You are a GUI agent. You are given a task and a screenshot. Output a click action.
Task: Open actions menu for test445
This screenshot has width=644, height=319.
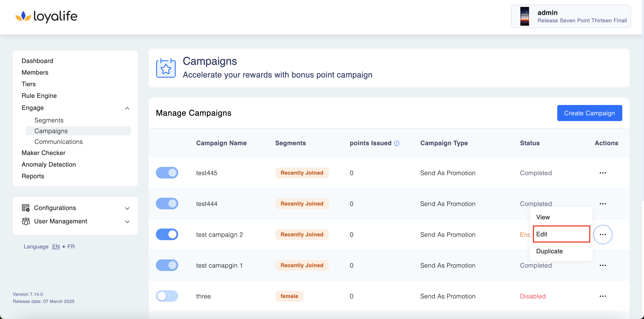602,173
